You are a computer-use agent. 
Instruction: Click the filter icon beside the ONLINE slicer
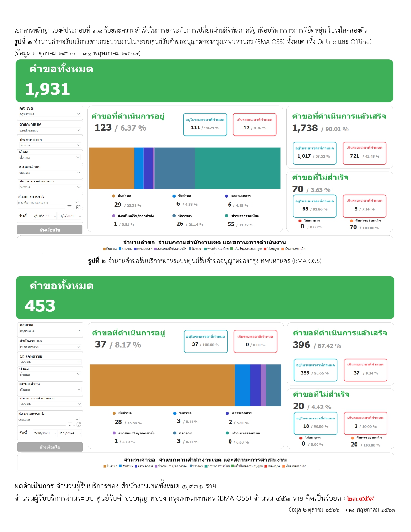[x=70, y=424]
